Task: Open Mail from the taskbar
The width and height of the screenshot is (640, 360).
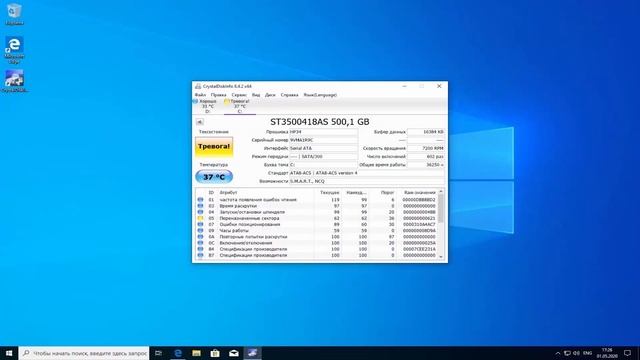Action: [234, 353]
